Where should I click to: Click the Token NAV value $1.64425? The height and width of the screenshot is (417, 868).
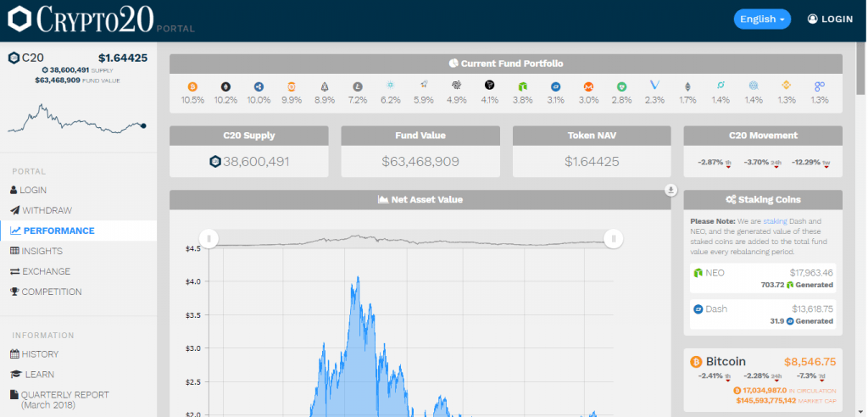click(x=592, y=162)
